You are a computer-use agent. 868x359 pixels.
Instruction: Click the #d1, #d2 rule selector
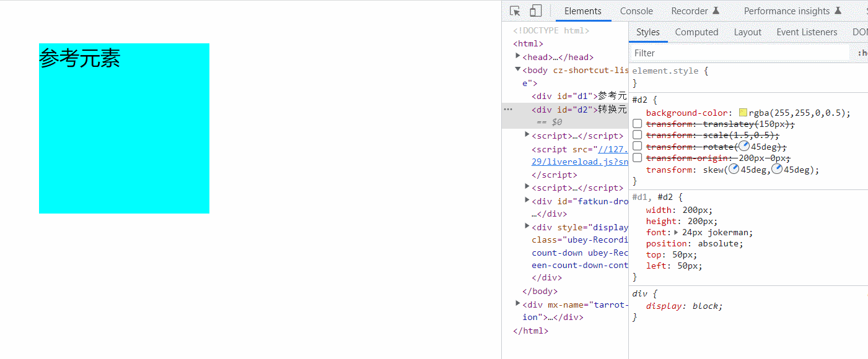click(652, 197)
